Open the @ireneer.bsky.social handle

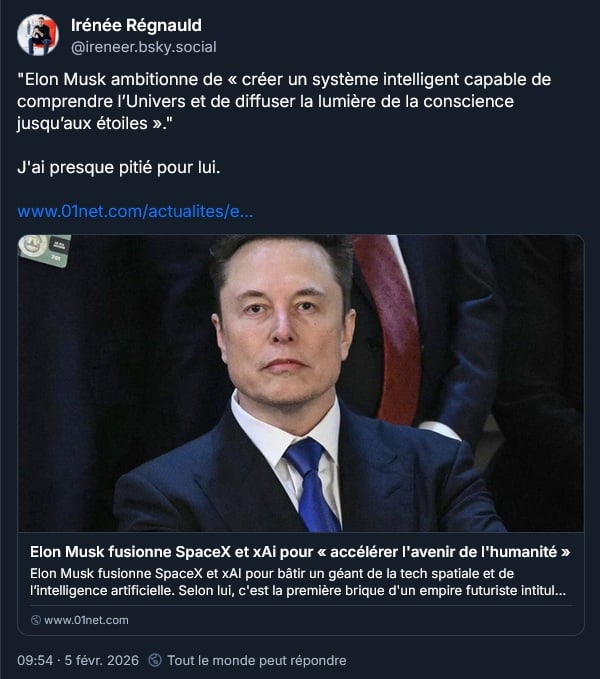click(x=143, y=47)
